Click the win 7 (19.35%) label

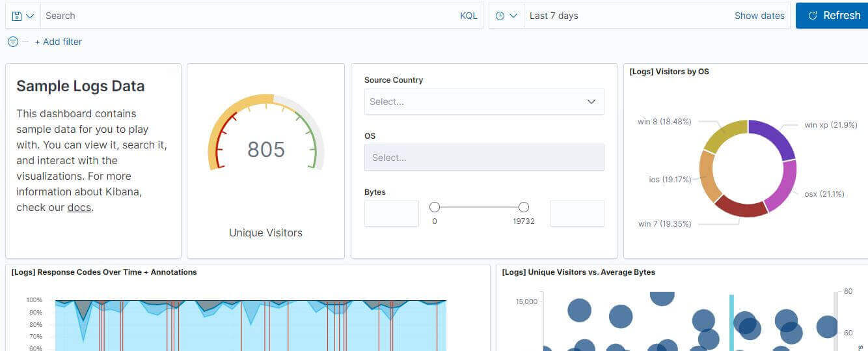[x=665, y=223]
